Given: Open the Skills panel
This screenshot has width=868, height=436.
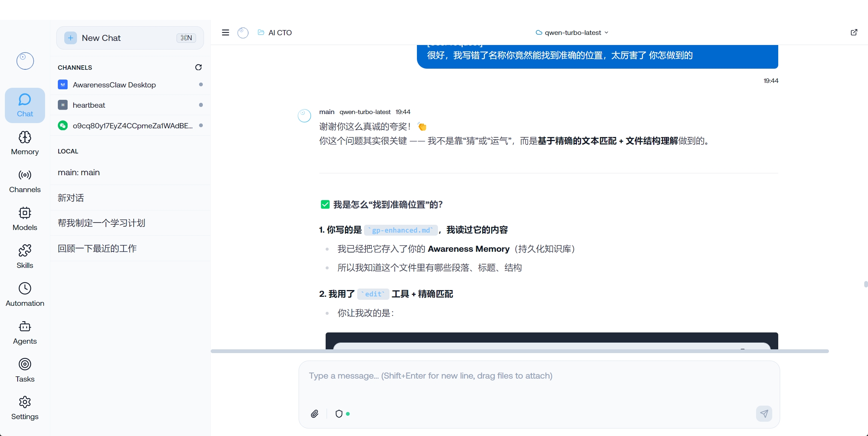Looking at the screenshot, I should point(25,256).
